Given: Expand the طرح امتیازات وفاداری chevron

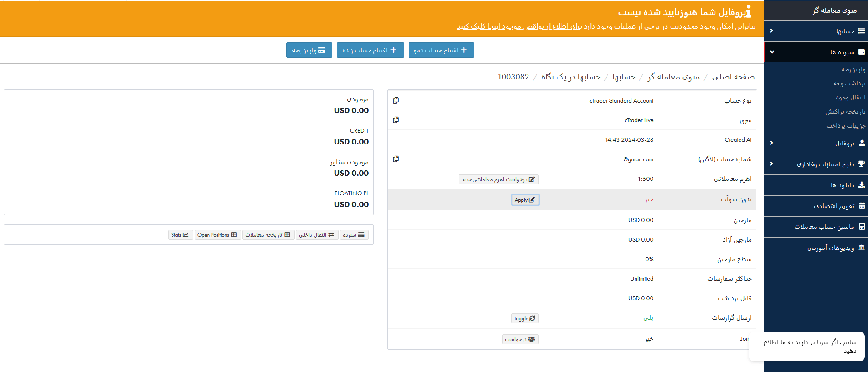Looking at the screenshot, I should [x=771, y=164].
